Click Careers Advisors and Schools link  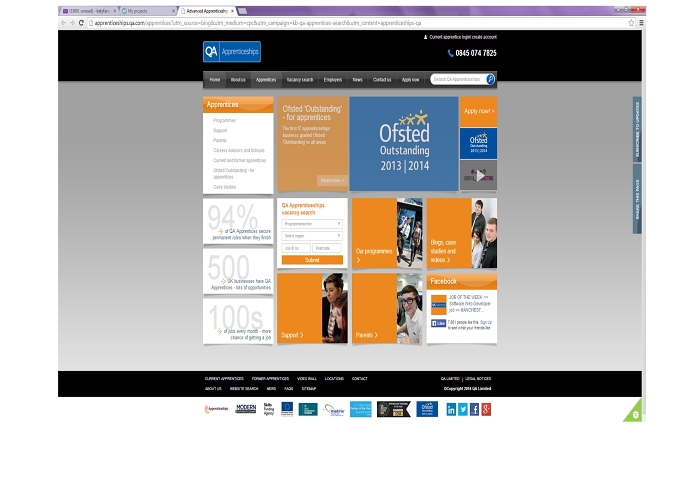(x=239, y=151)
